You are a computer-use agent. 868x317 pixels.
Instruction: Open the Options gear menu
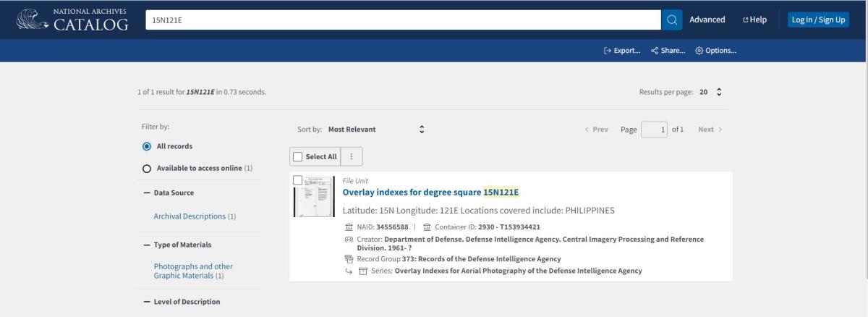[715, 51]
